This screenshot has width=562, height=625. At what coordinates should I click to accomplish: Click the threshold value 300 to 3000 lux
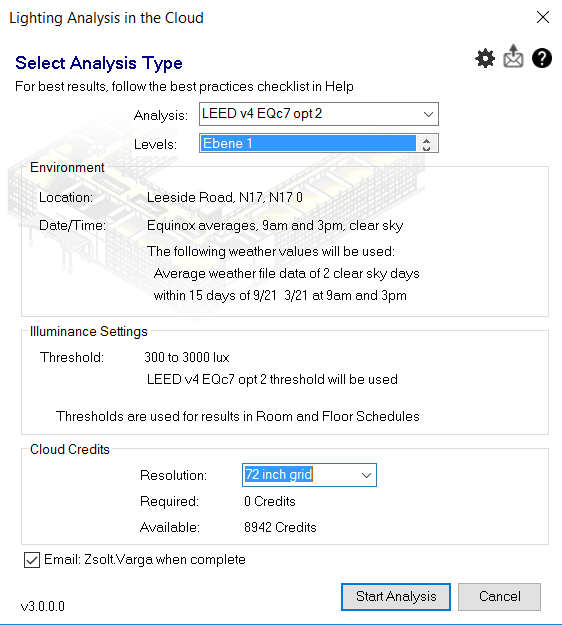(x=187, y=357)
